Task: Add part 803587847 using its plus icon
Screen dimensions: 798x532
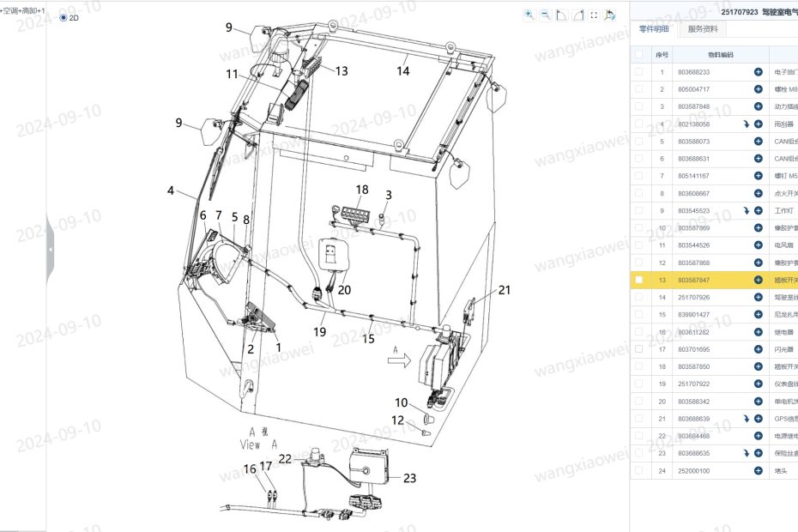Action: [758, 280]
